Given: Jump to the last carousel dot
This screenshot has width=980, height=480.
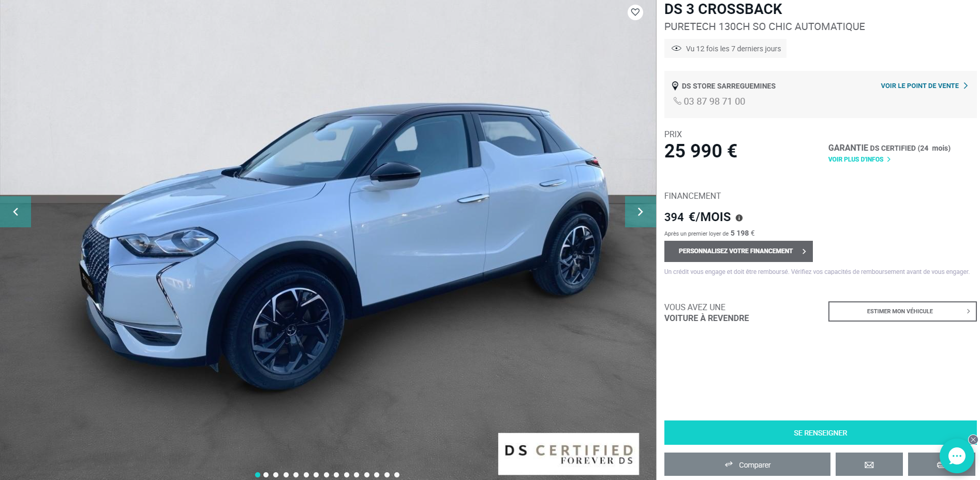Looking at the screenshot, I should click(397, 475).
